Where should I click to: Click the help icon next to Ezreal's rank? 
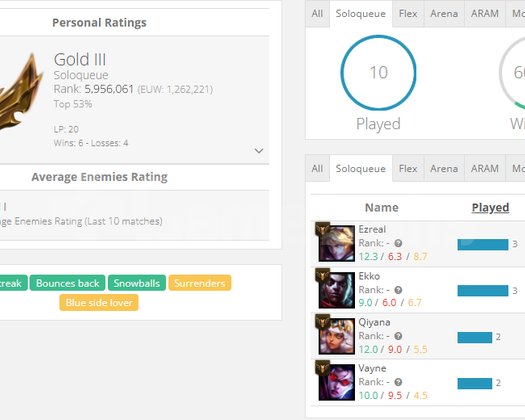click(398, 243)
